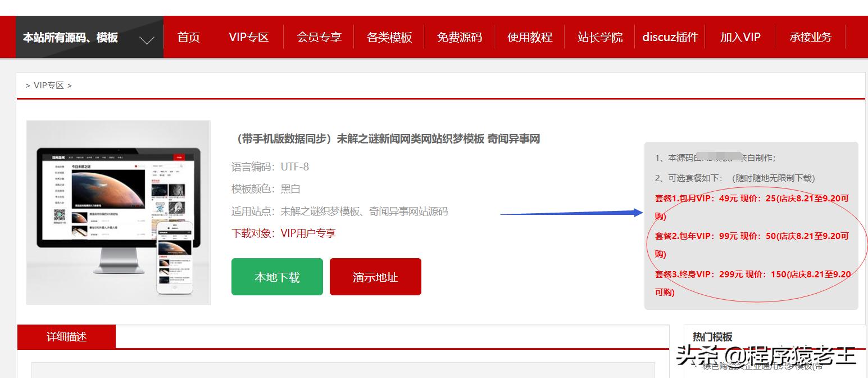
Task: Open the discuz插件 menu item
Action: (670, 37)
